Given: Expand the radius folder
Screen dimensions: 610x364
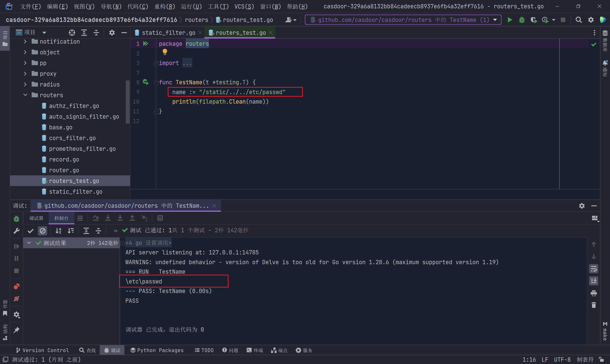Looking at the screenshot, I should [x=25, y=84].
